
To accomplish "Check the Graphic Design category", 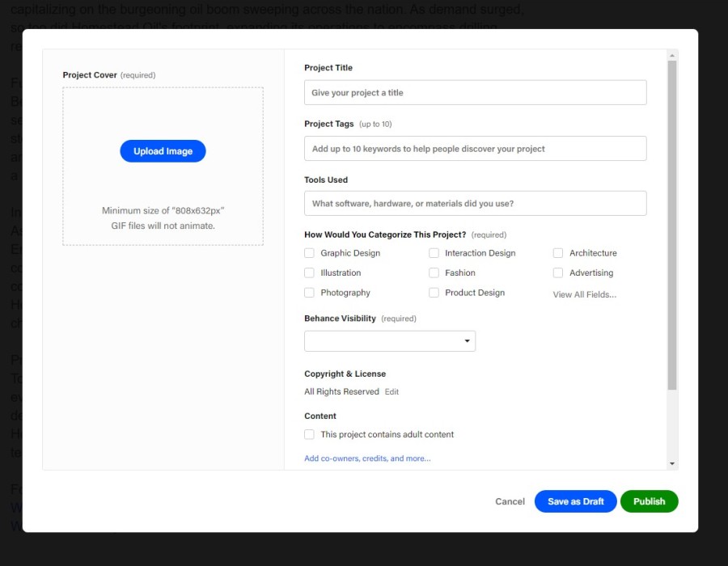I will pos(309,253).
